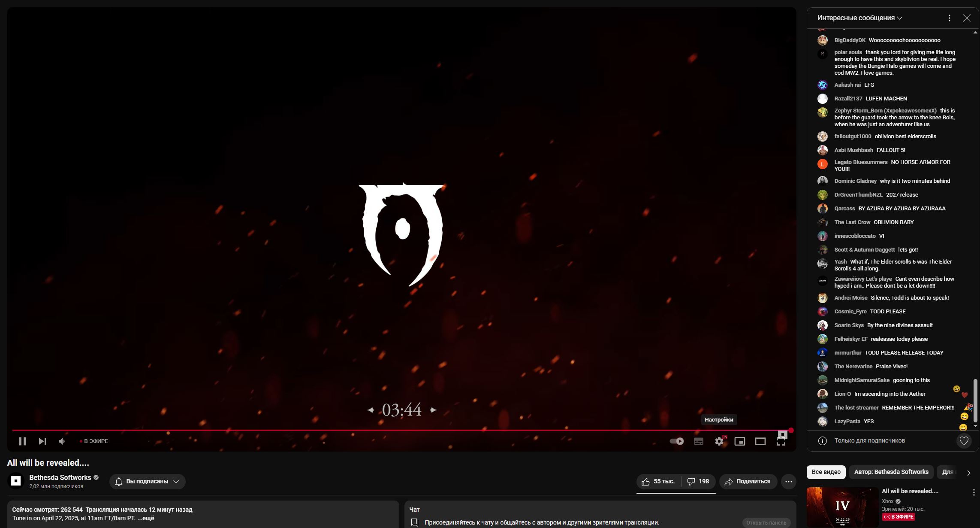
Task: Click Soarin Skys chat avatar
Action: click(x=822, y=325)
